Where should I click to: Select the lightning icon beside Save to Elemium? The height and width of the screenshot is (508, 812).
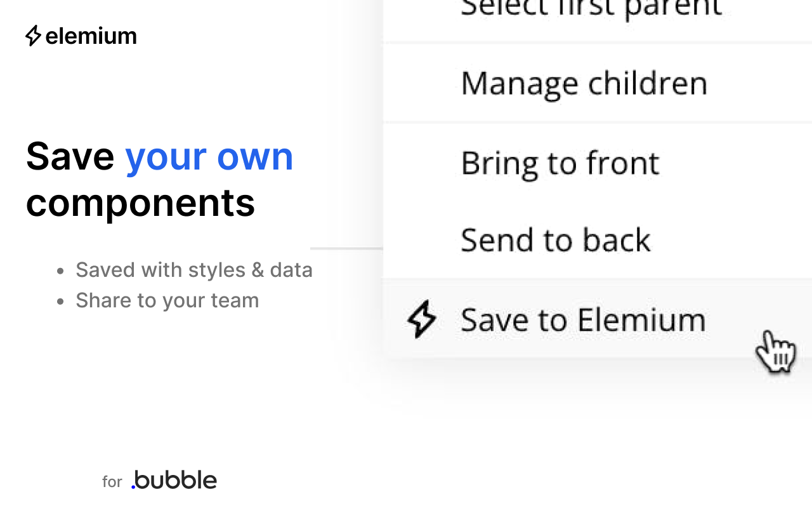click(421, 319)
